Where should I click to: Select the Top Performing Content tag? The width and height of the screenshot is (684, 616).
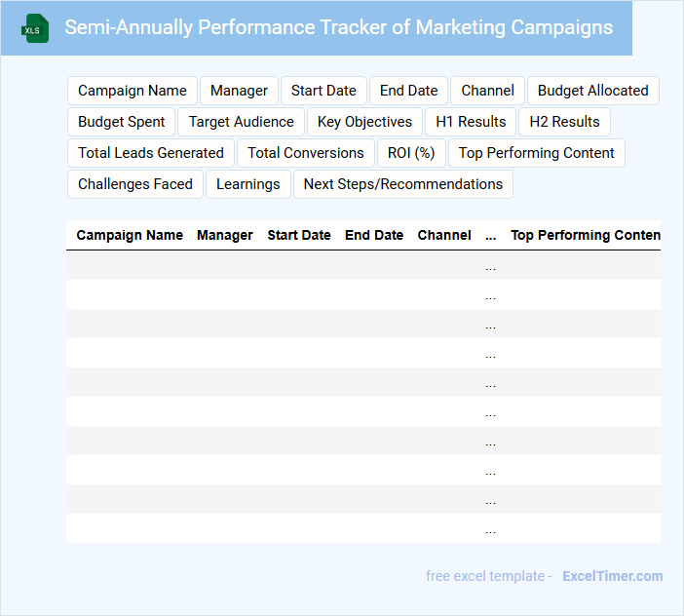tap(536, 153)
